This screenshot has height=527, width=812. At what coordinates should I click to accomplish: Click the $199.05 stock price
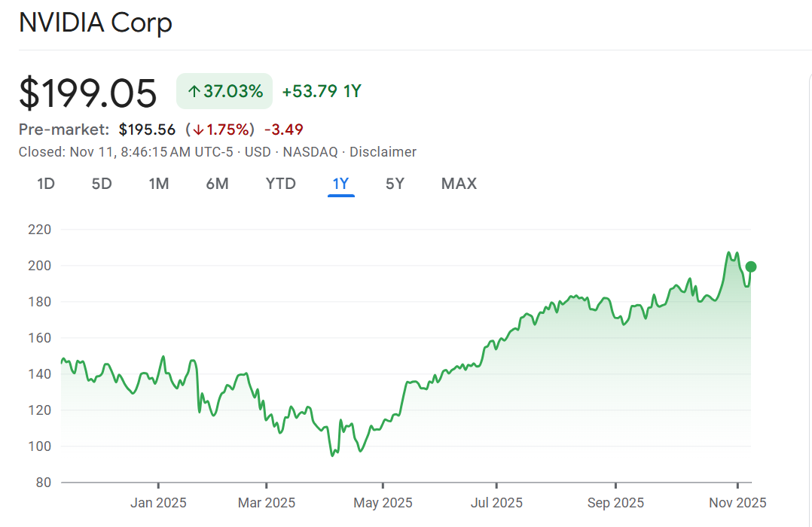click(88, 93)
